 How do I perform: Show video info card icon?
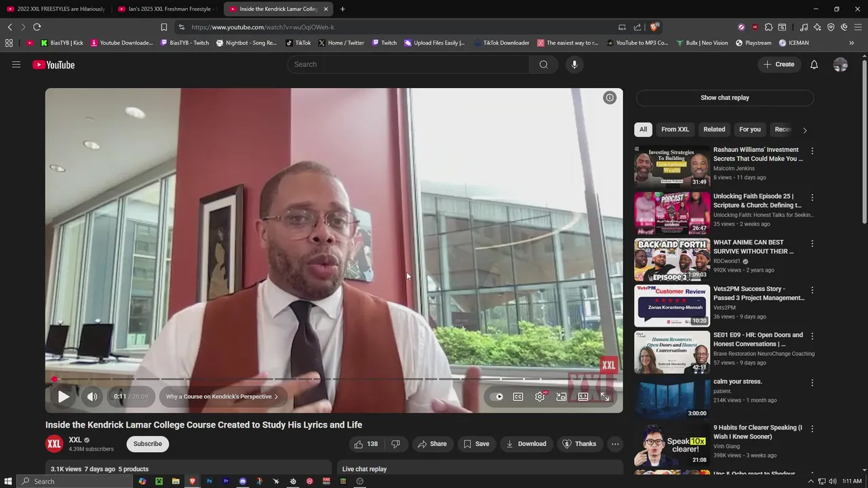(610, 98)
